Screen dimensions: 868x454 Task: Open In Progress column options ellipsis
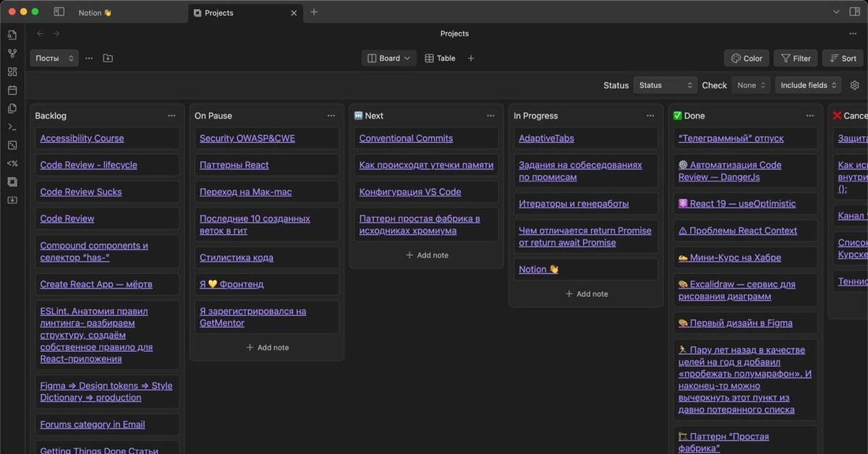pos(650,116)
